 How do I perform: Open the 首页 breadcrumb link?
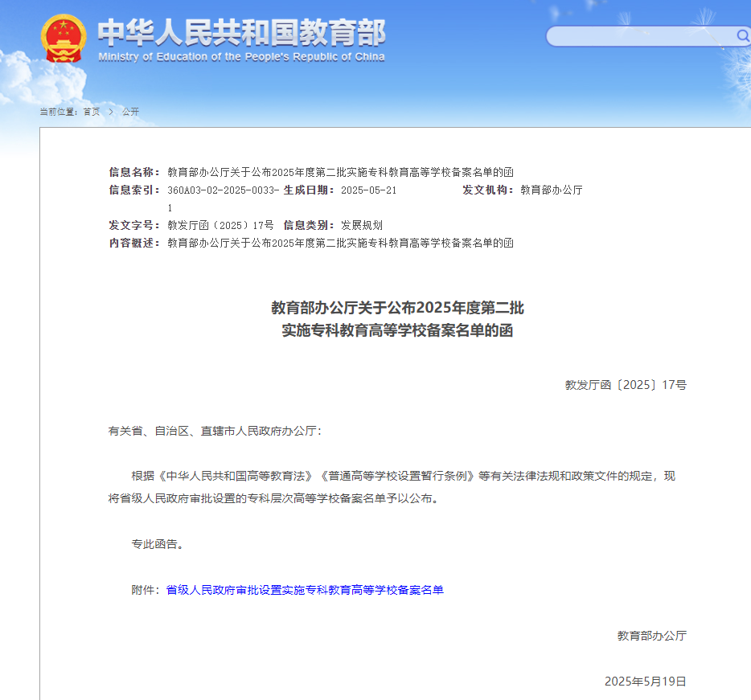pos(92,112)
